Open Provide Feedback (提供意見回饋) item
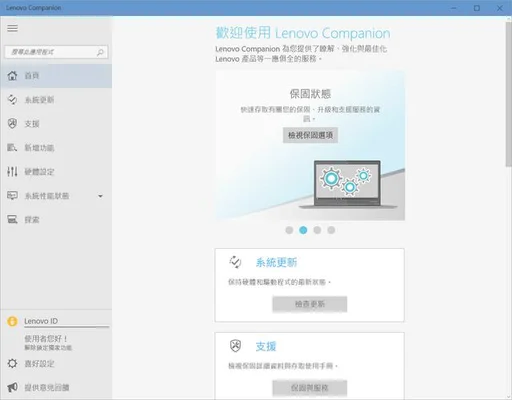Screen dimensions: 512x400 (x=47, y=388)
